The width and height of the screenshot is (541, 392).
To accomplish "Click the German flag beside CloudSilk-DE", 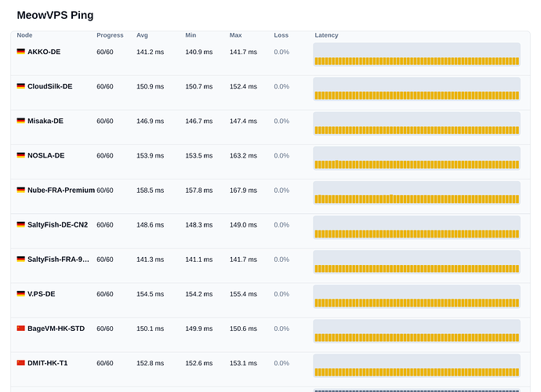I will 20,86.
